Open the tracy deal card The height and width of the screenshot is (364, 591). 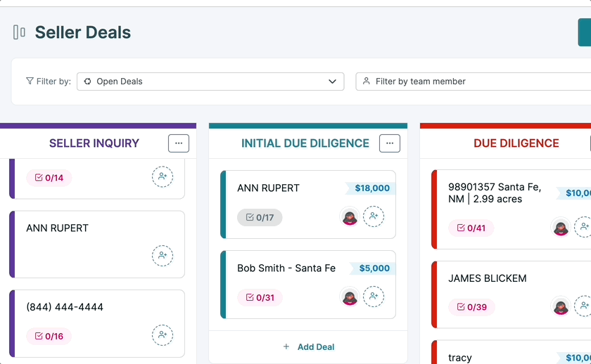(511, 352)
